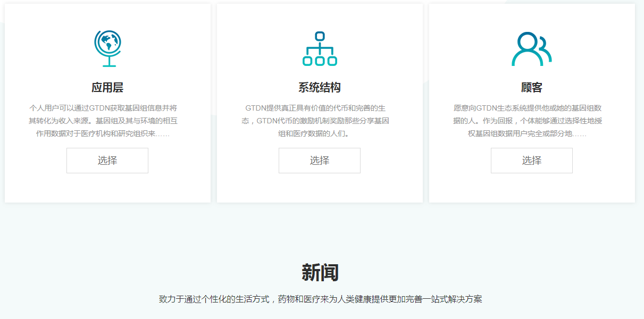Click the 选择 button under 系统结构
Image resolution: width=644 pixels, height=319 pixels.
320,161
